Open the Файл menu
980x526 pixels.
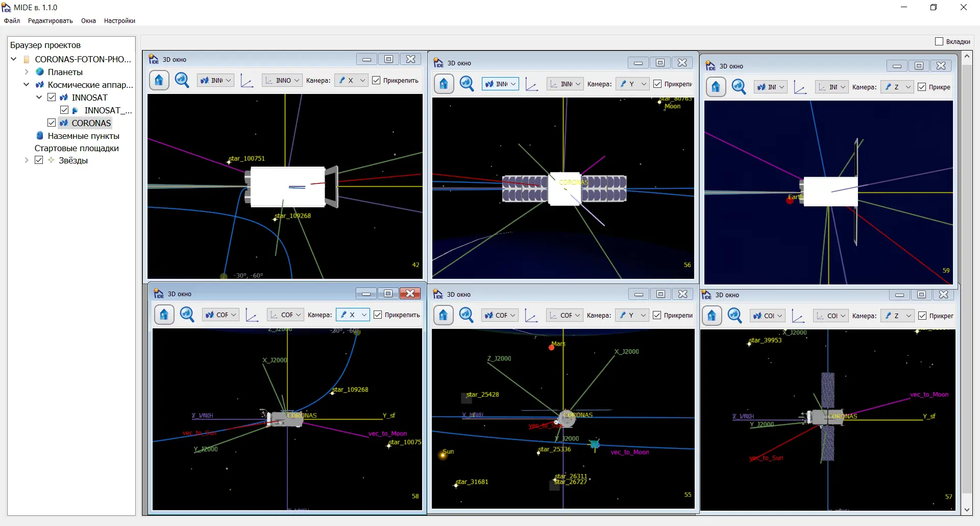pyautogui.click(x=12, y=21)
